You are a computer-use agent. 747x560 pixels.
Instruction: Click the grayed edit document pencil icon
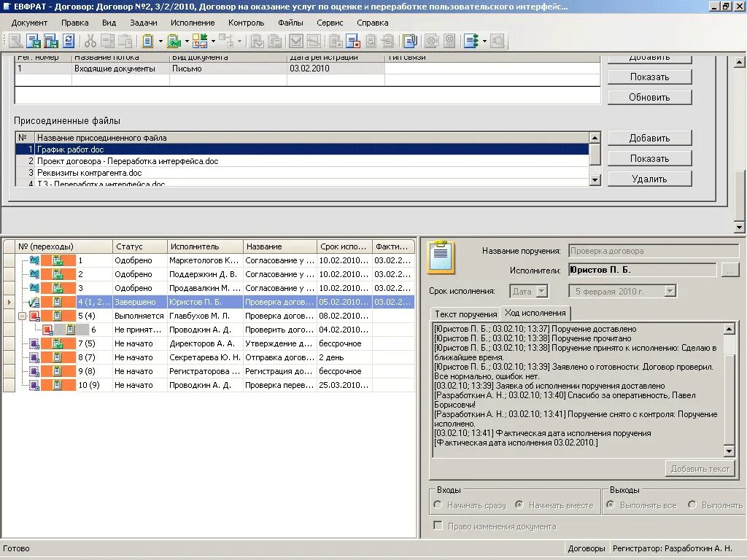tap(16, 42)
